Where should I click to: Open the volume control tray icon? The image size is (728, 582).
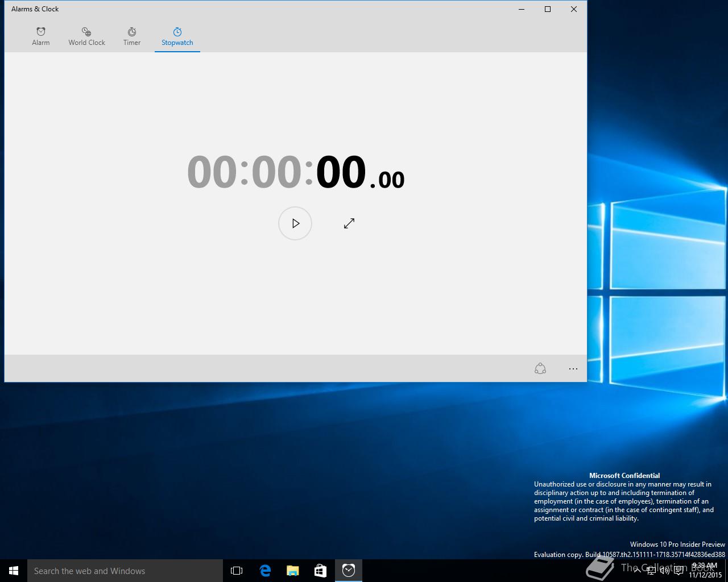[x=665, y=571]
